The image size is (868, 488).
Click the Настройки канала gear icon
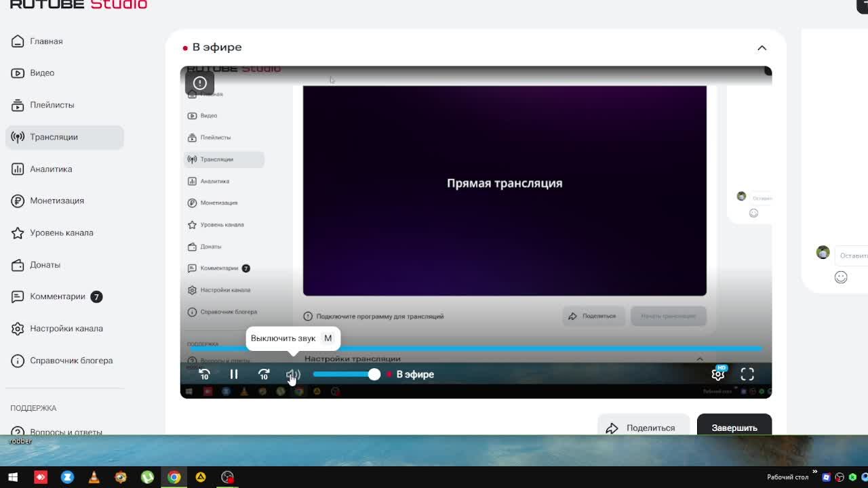tap(18, 329)
